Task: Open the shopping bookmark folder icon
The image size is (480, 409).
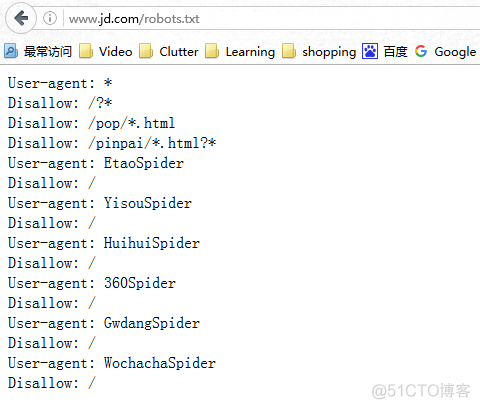Action: pos(289,51)
